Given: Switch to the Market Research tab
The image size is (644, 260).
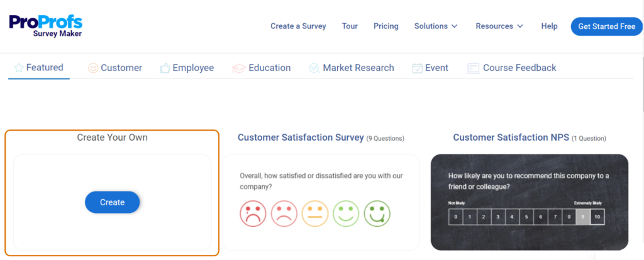Looking at the screenshot, I should click(358, 68).
